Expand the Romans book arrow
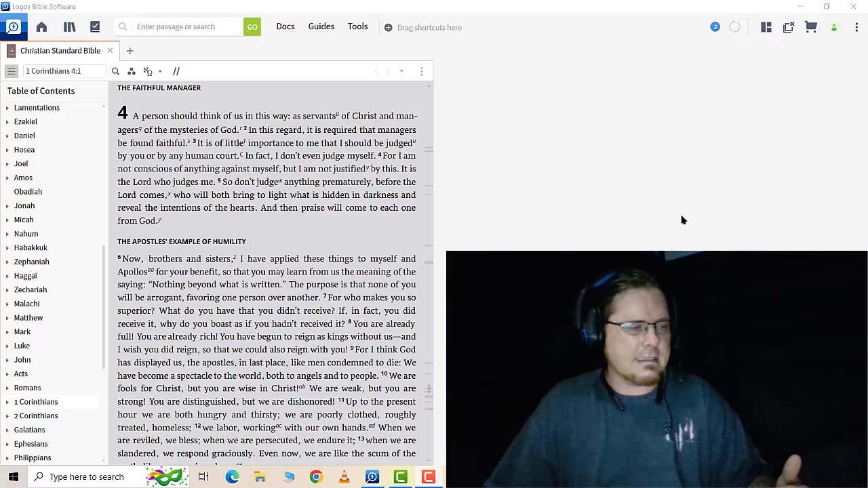Viewport: 868px width, 488px height. tap(7, 388)
